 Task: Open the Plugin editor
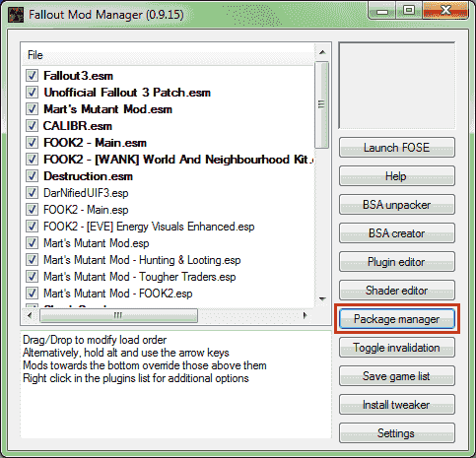coord(397,262)
